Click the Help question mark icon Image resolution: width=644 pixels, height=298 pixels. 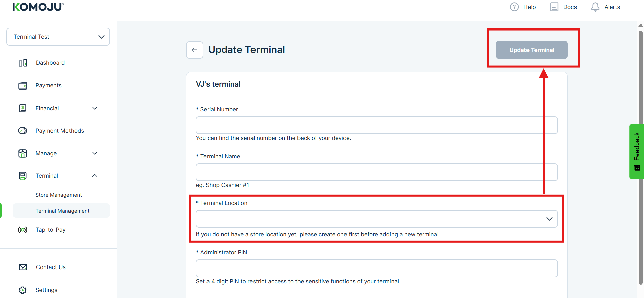coord(514,7)
